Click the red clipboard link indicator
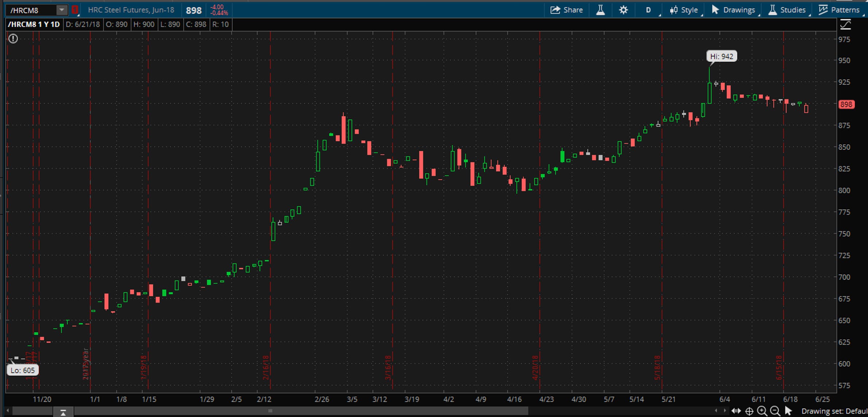The width and height of the screenshot is (868, 417). coord(75,10)
